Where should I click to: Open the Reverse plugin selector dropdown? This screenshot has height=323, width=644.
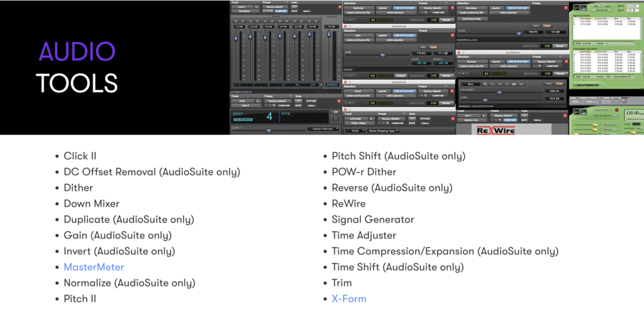(x=472, y=61)
